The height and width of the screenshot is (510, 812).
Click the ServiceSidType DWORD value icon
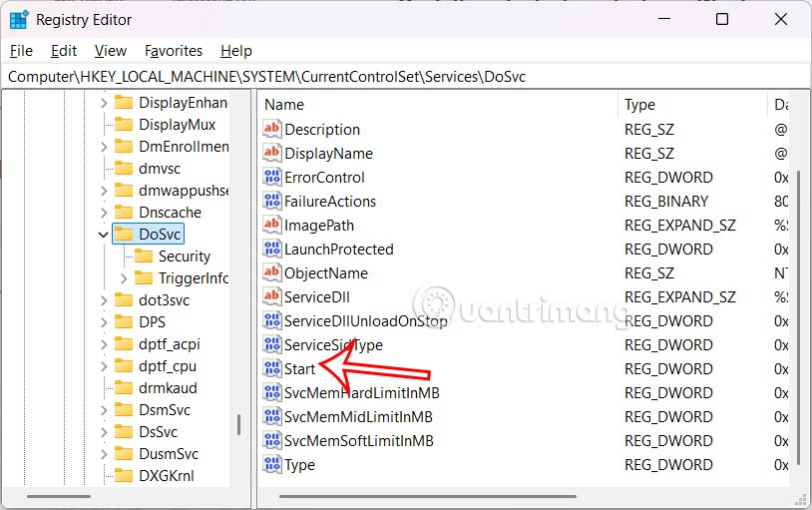[x=272, y=345]
